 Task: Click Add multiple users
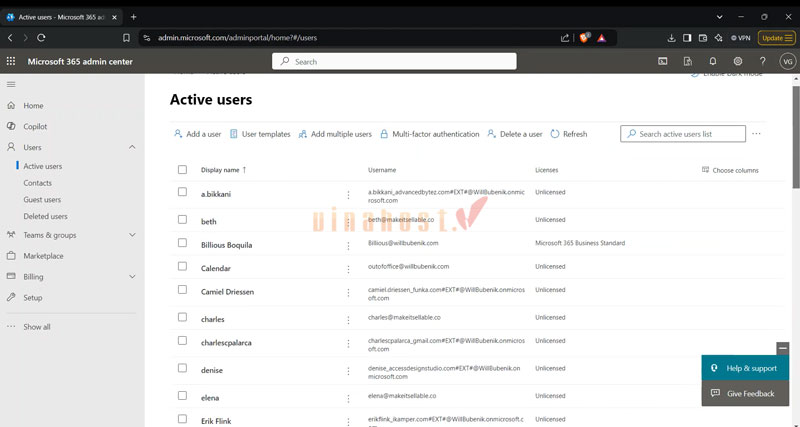[335, 134]
